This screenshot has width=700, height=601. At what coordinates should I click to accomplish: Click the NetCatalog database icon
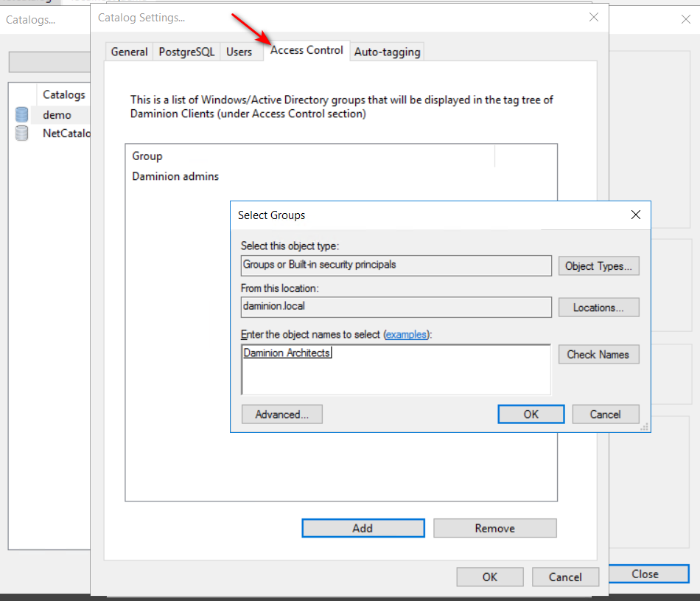point(22,133)
